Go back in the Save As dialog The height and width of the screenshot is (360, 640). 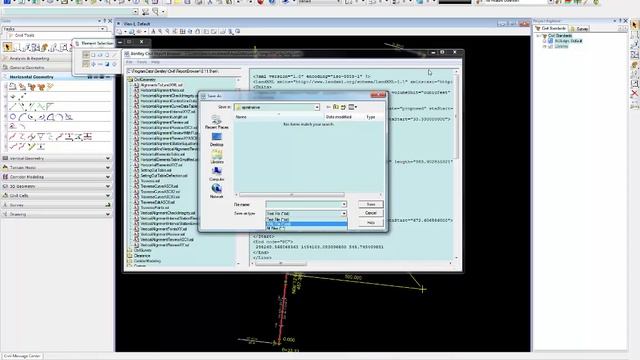click(328, 107)
